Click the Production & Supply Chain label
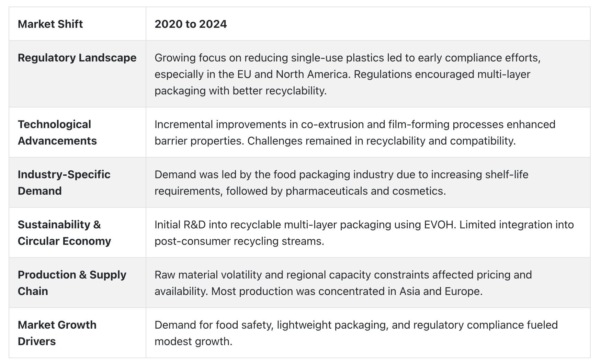This screenshot has width=601, height=364. (72, 283)
